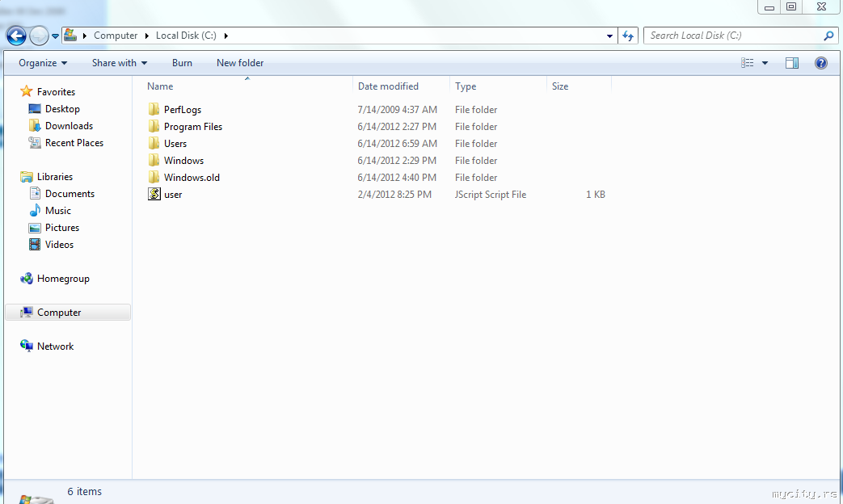Expand the arrow after Local Disk (C:)
843x504 pixels.
click(226, 36)
